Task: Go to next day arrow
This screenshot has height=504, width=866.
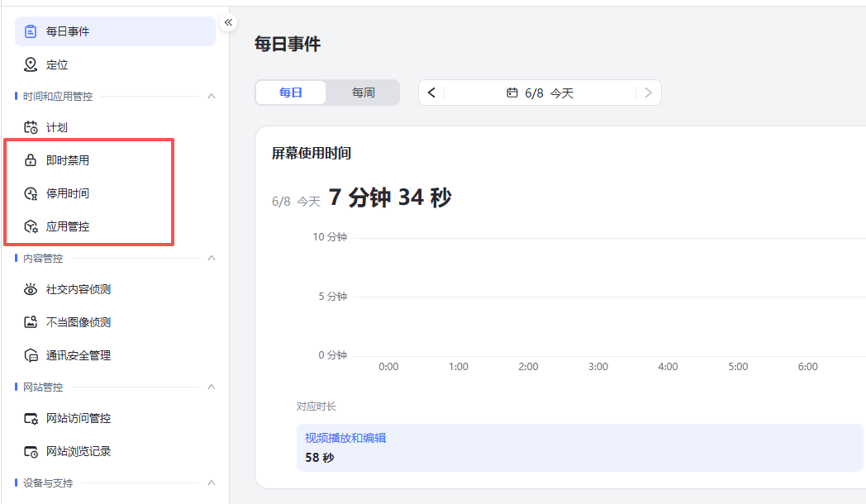Action: point(649,93)
